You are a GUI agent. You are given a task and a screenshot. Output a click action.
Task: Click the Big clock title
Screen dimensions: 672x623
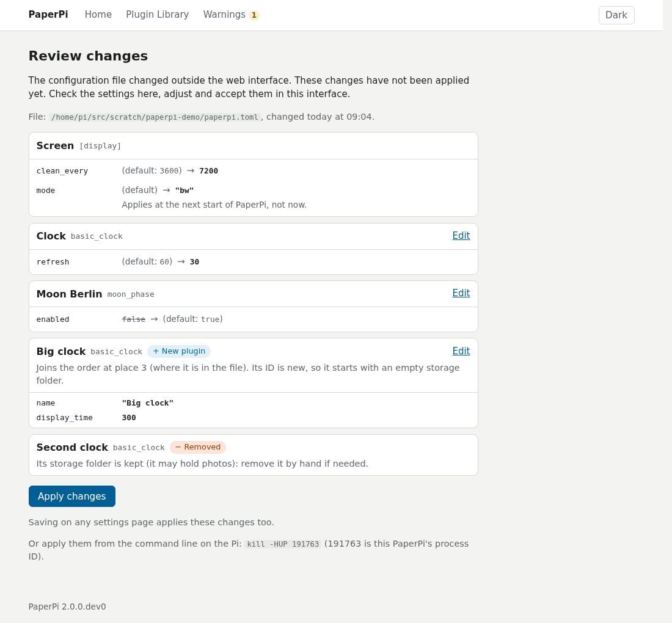point(61,351)
